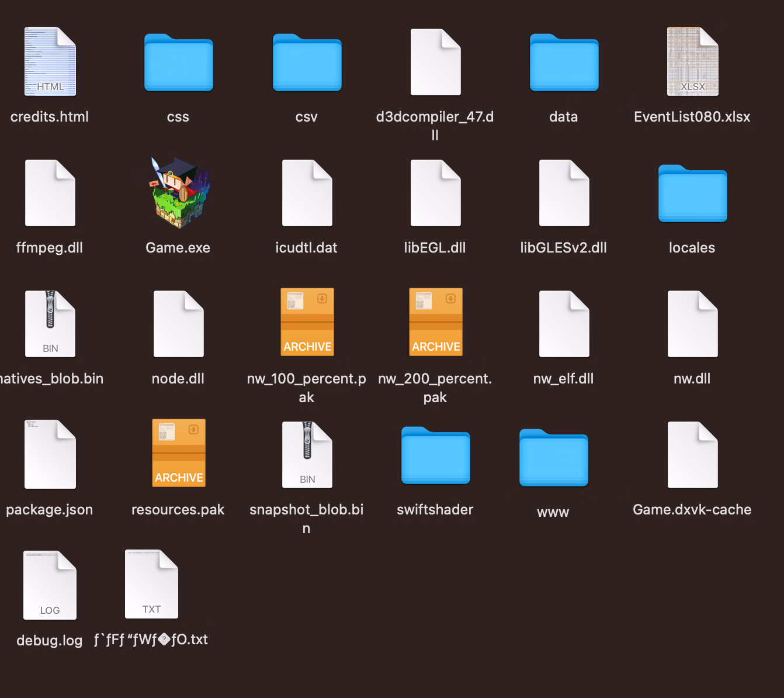The width and height of the screenshot is (784, 698).
Task: Select the EventList080.xlsx spreadsheet file
Action: [692, 62]
